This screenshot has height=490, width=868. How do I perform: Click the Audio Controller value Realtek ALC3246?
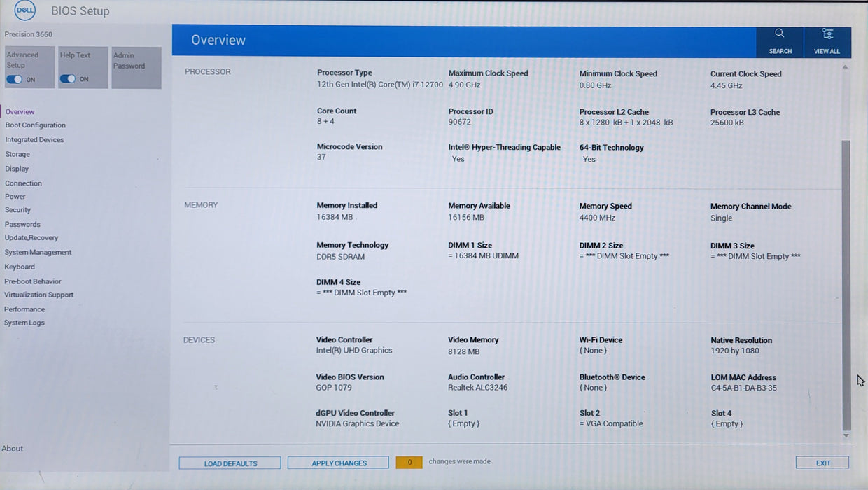pos(478,388)
